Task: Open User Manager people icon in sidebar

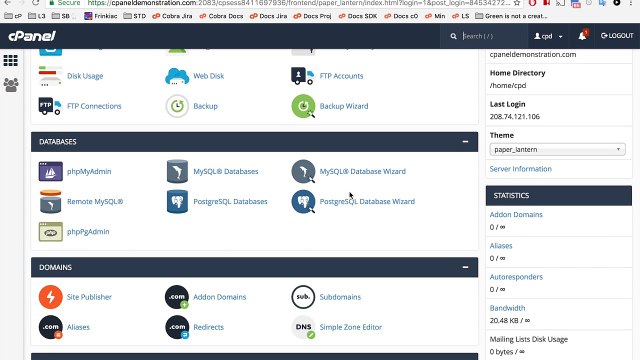Action: [x=11, y=85]
